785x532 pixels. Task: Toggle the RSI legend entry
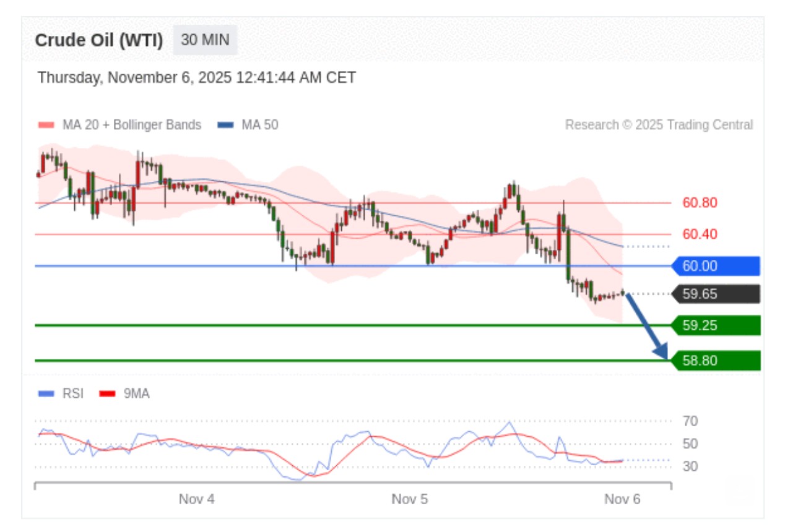tap(72, 393)
